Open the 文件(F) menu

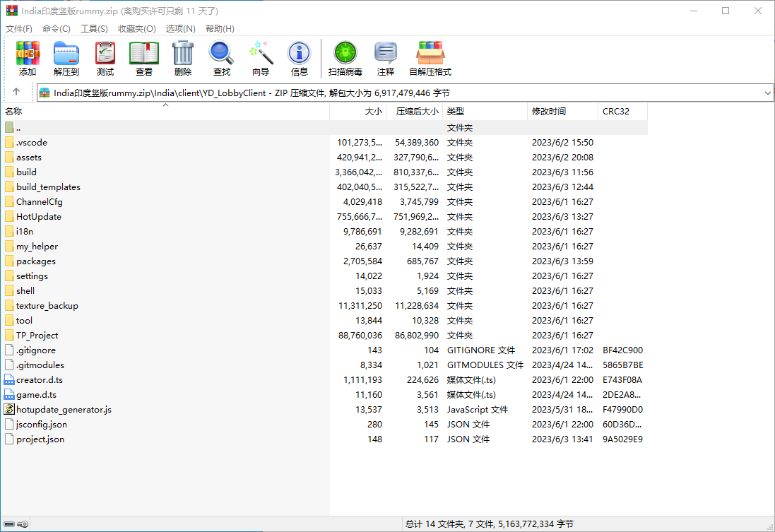click(x=19, y=29)
